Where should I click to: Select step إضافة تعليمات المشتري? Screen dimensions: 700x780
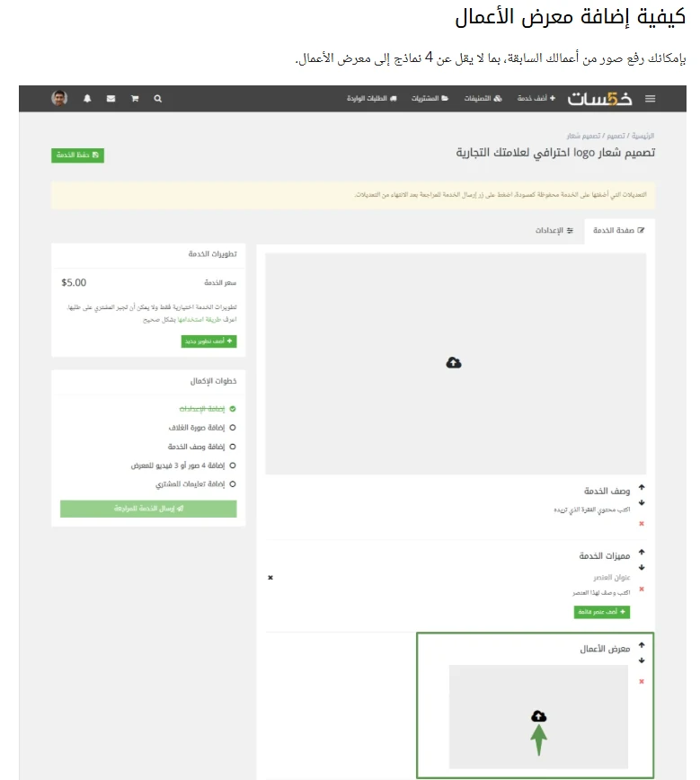[196, 484]
